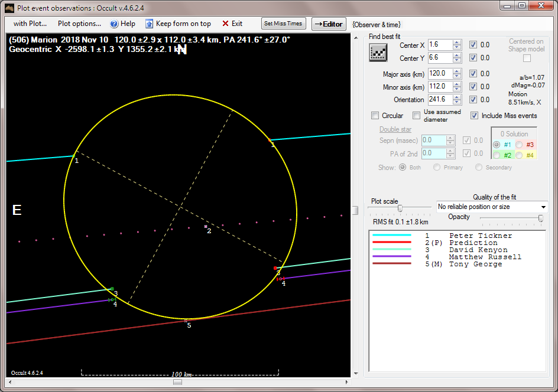The height and width of the screenshot is (392, 558).
Task: Click the Plot scale slider
Action: click(x=400, y=208)
